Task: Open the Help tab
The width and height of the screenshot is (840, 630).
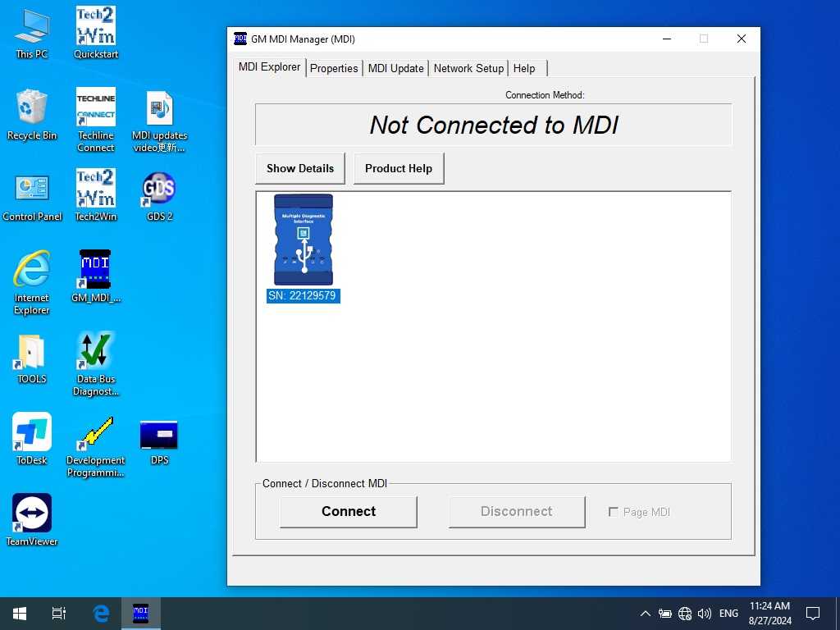Action: tap(524, 68)
